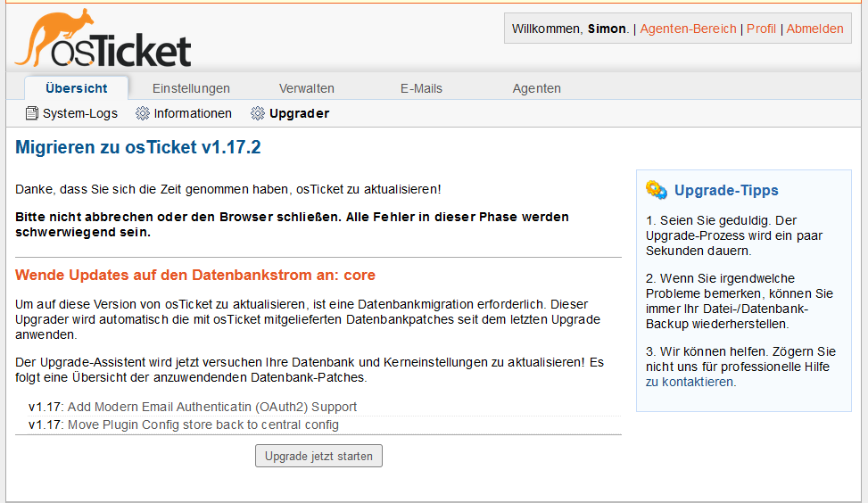Screen dimensions: 868x503
Task: Click the OAuth2 Support patch entry
Action: pyautogui.click(x=212, y=407)
